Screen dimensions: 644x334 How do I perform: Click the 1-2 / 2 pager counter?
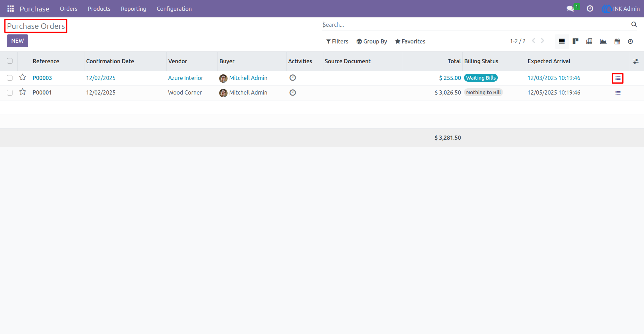pos(518,41)
